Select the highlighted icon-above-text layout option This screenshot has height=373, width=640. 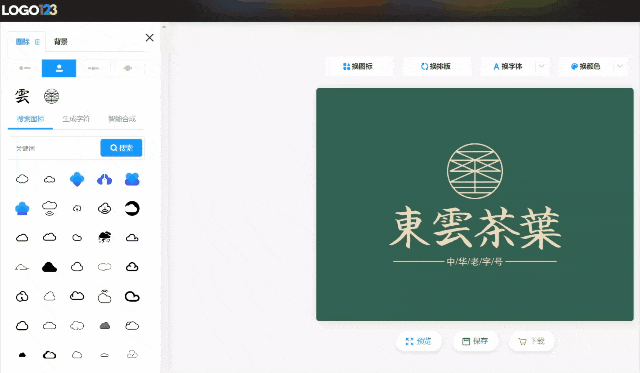click(59, 68)
